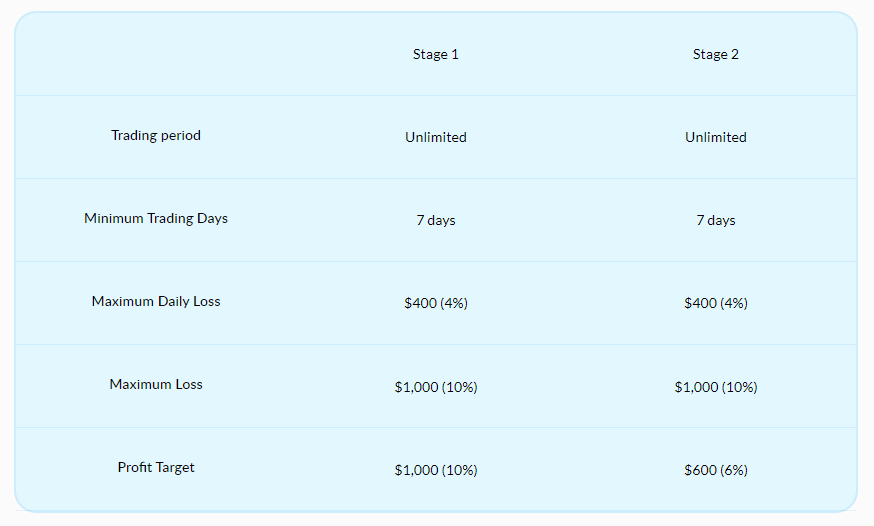Click Stage 2 Unlimited trading period cell
This screenshot has height=526, width=874.
[x=716, y=137]
